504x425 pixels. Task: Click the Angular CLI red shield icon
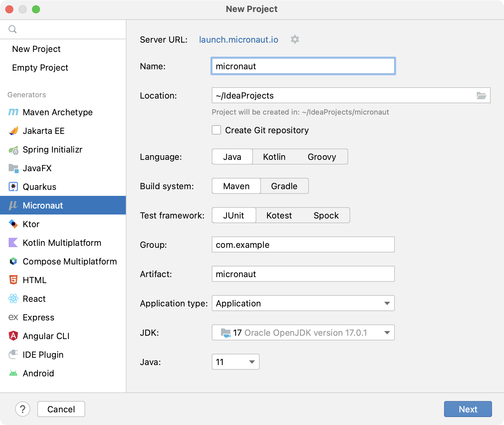click(x=13, y=336)
